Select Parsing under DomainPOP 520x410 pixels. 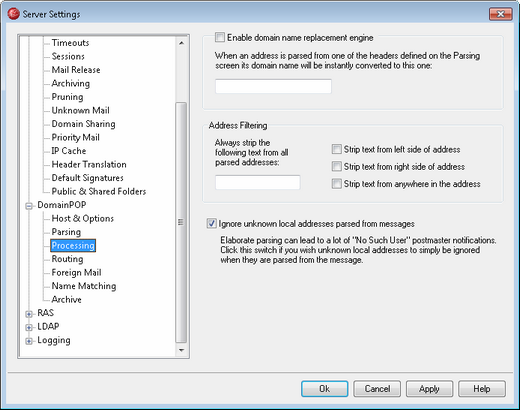(66, 232)
